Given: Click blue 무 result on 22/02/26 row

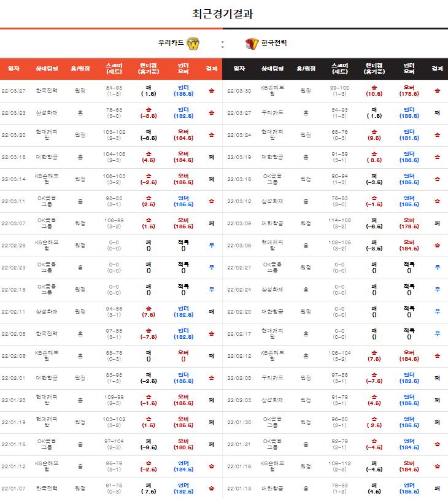Looking at the screenshot, I should point(212,246).
